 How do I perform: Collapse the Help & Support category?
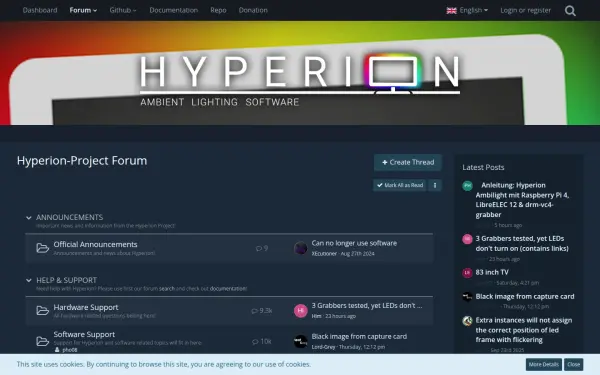tap(29, 280)
